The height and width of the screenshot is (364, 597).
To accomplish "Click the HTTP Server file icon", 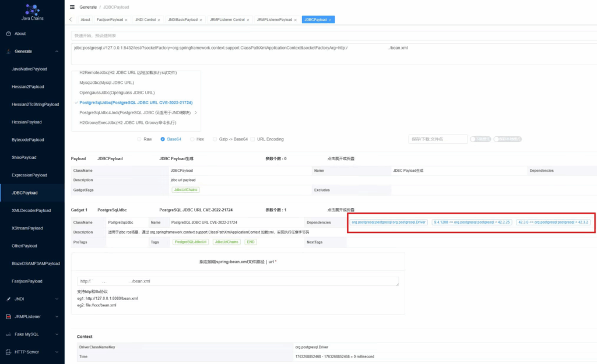I will pos(8,352).
